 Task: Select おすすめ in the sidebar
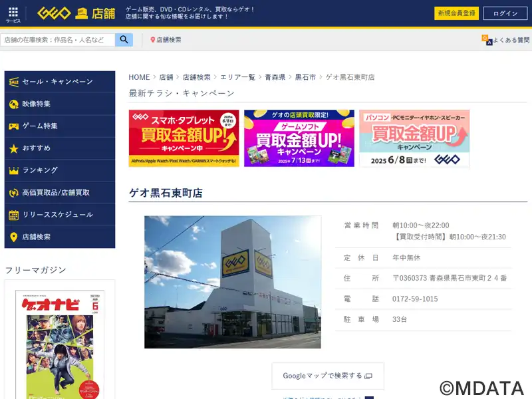[x=60, y=148]
